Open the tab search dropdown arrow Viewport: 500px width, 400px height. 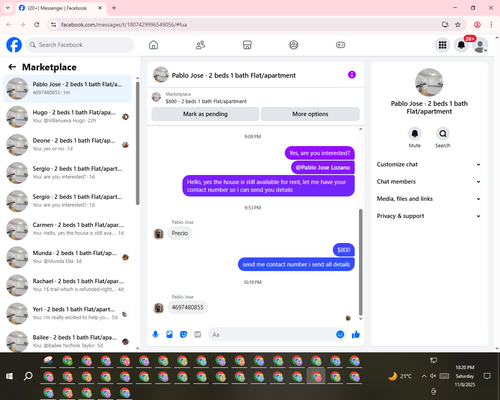pos(8,8)
